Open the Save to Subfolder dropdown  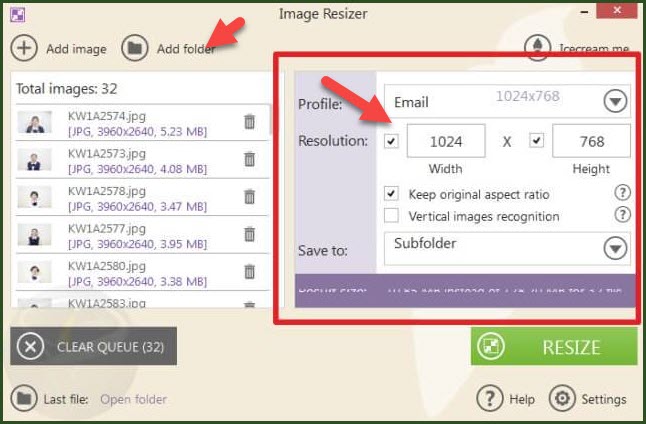[614, 248]
